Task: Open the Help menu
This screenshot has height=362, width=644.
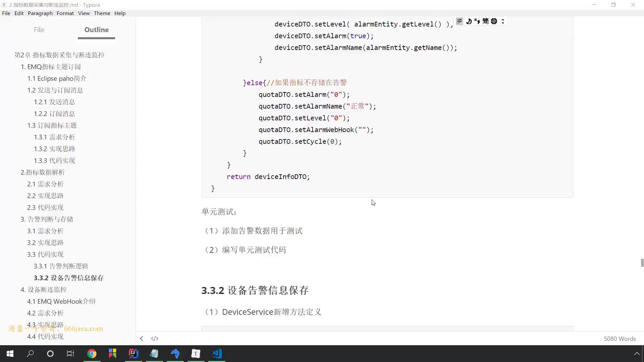Action: (120, 13)
